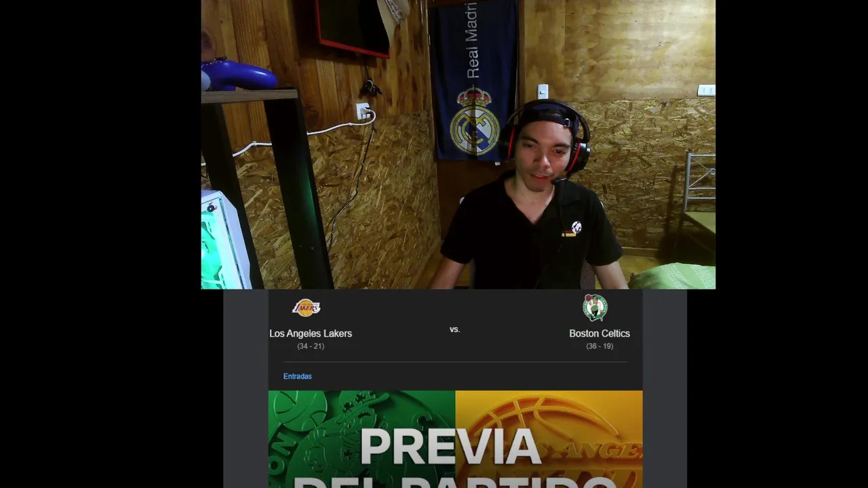Click the Boston Celtics logo
The image size is (868, 488).
[x=595, y=308]
